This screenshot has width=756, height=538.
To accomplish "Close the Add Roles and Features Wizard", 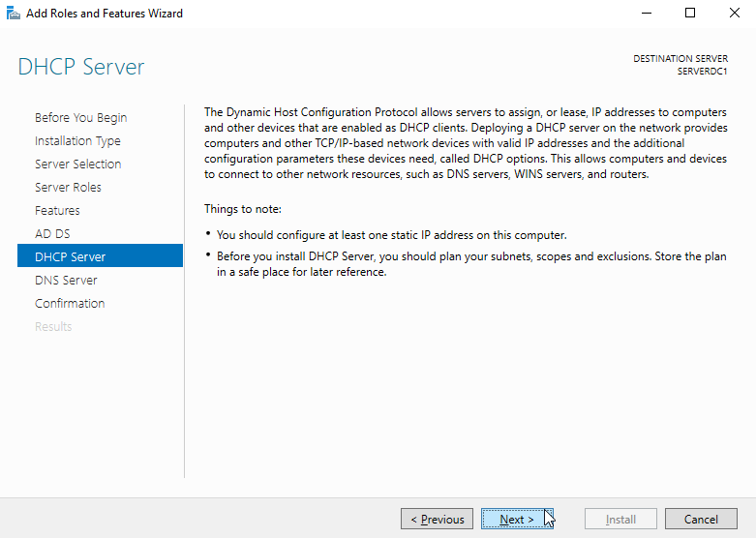I will [x=735, y=13].
